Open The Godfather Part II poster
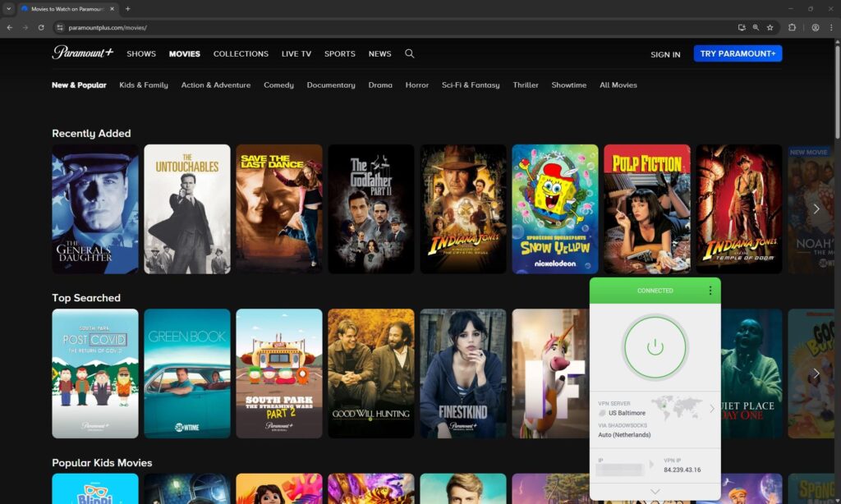The height and width of the screenshot is (504, 841). pyautogui.click(x=371, y=209)
